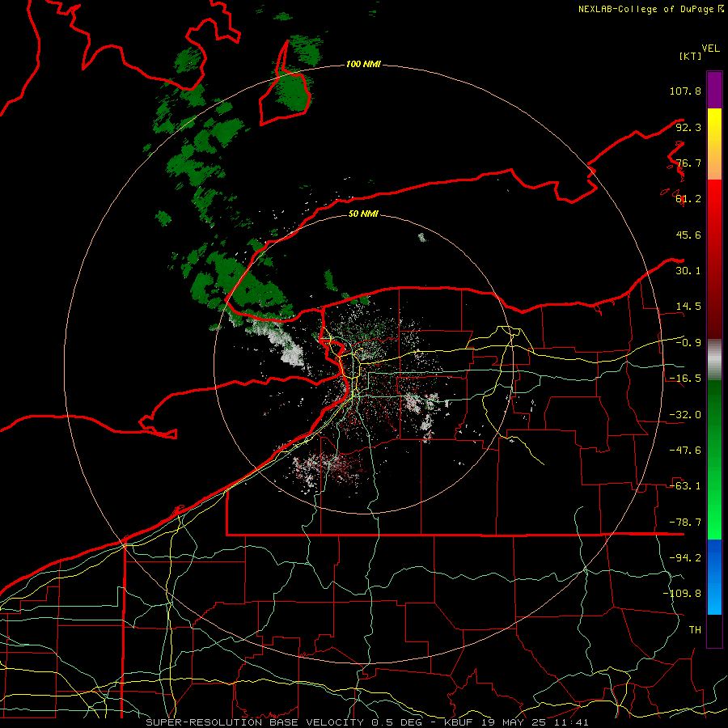Select the 61.2 scale value
This screenshot has width=728, height=728.
tap(688, 199)
